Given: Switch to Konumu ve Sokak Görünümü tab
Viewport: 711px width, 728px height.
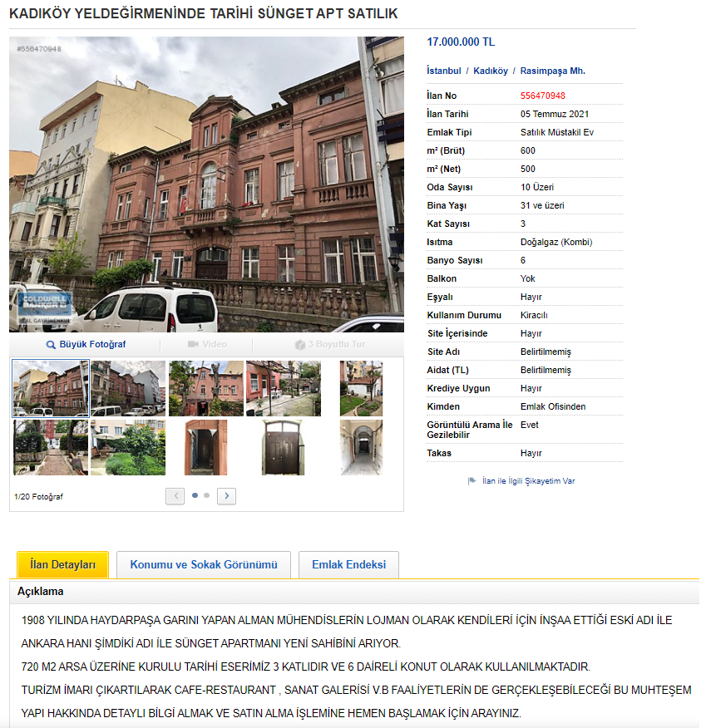Looking at the screenshot, I should coord(203,564).
